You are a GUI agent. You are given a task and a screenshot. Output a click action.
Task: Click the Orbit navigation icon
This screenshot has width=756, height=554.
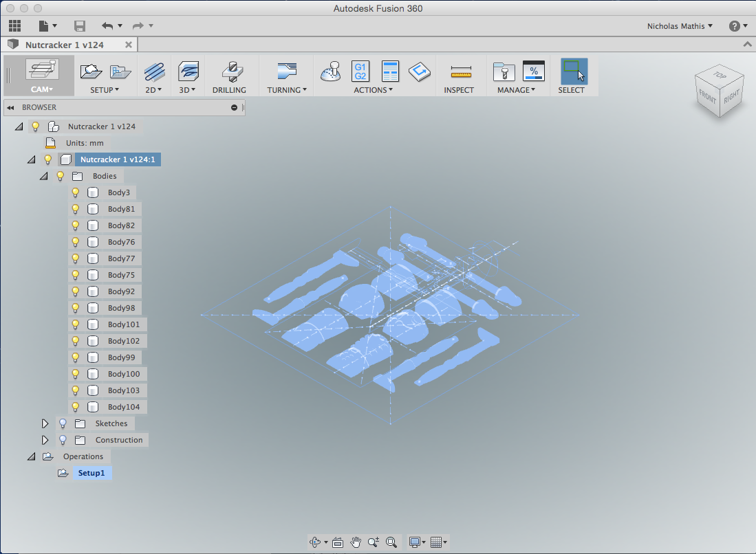point(315,542)
